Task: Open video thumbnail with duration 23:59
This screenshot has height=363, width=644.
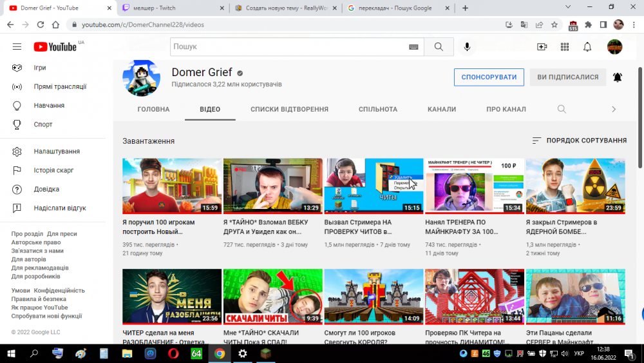Action: point(575,186)
